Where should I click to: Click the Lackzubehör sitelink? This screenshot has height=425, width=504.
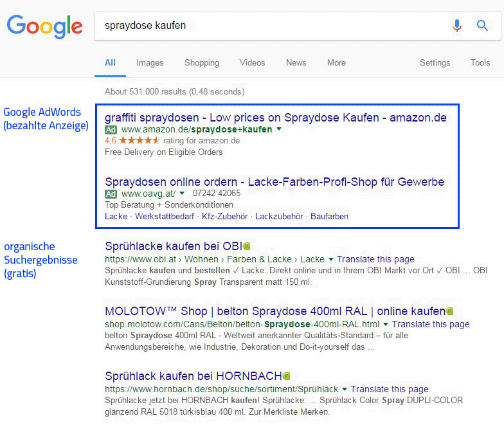click(x=279, y=216)
